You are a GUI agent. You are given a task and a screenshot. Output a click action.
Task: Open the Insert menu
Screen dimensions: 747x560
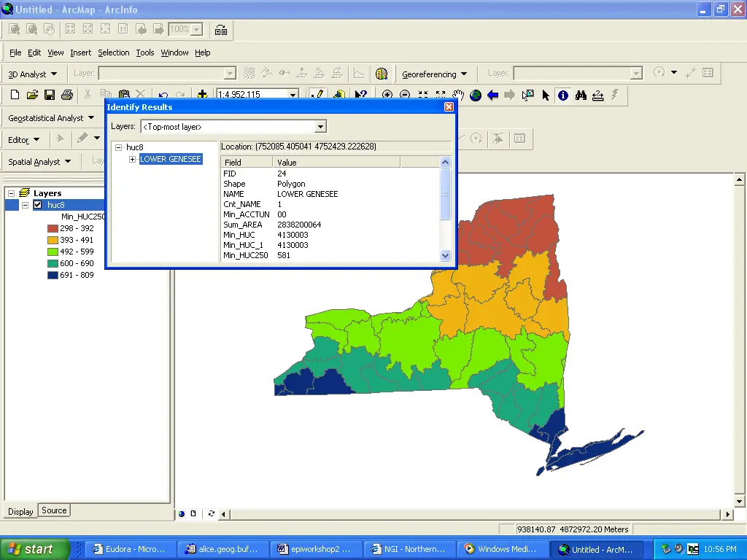click(x=80, y=52)
